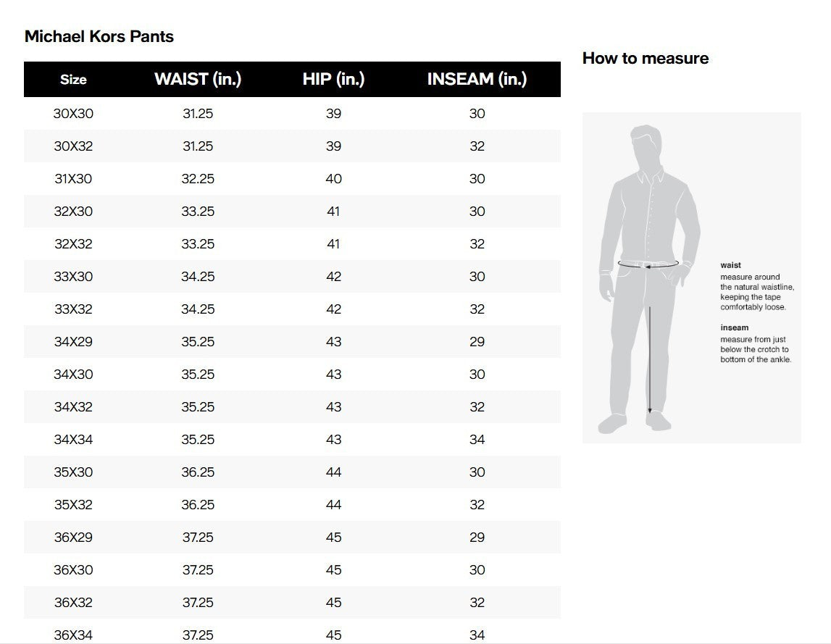Click the How to measure heading
The image size is (831, 644).
tap(646, 58)
